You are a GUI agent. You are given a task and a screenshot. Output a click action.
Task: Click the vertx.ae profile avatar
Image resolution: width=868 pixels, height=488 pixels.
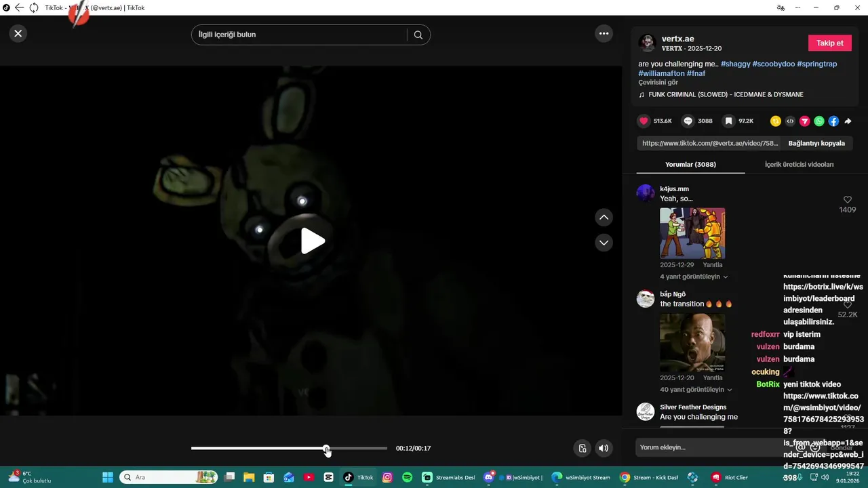(647, 43)
